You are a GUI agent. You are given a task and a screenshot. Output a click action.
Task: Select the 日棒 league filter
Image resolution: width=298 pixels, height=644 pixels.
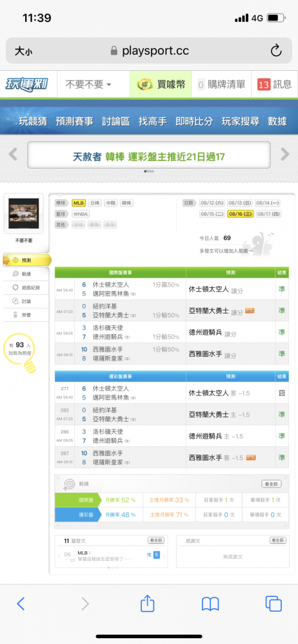(94, 203)
